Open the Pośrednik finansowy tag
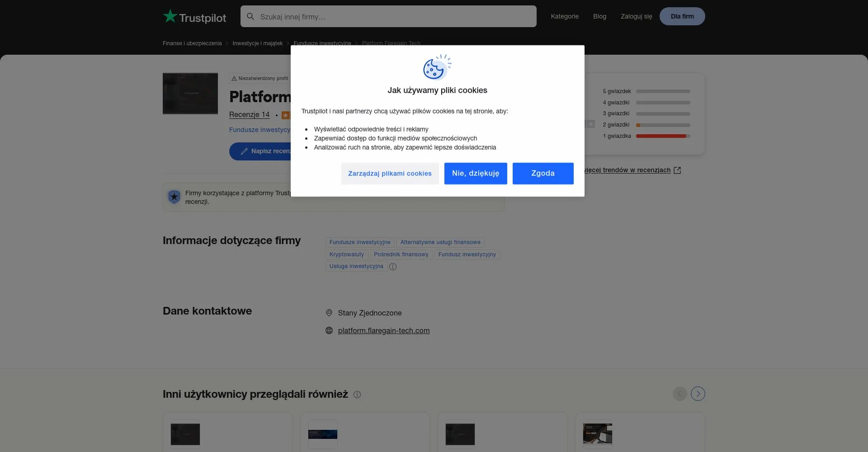868x452 pixels. [x=401, y=254]
